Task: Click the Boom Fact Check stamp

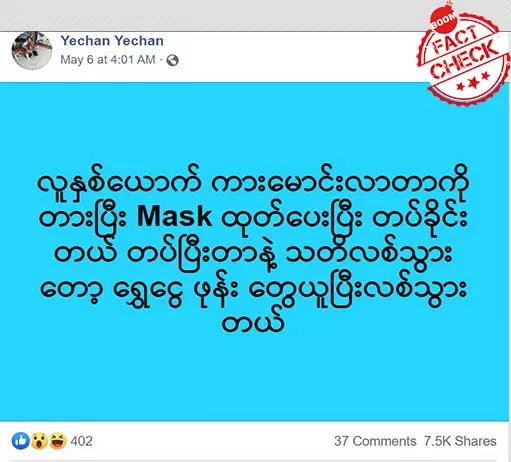Action: 463,55
